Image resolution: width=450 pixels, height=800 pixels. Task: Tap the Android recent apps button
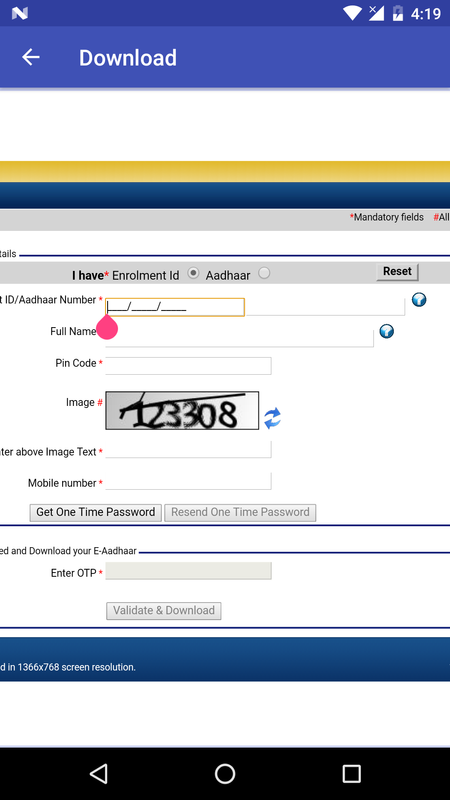coord(351,773)
